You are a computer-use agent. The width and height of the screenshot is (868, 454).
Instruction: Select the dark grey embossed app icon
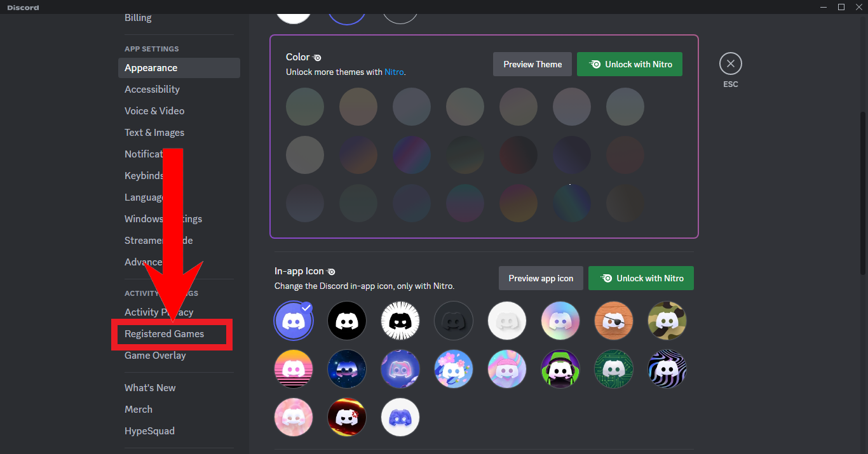[x=454, y=321]
